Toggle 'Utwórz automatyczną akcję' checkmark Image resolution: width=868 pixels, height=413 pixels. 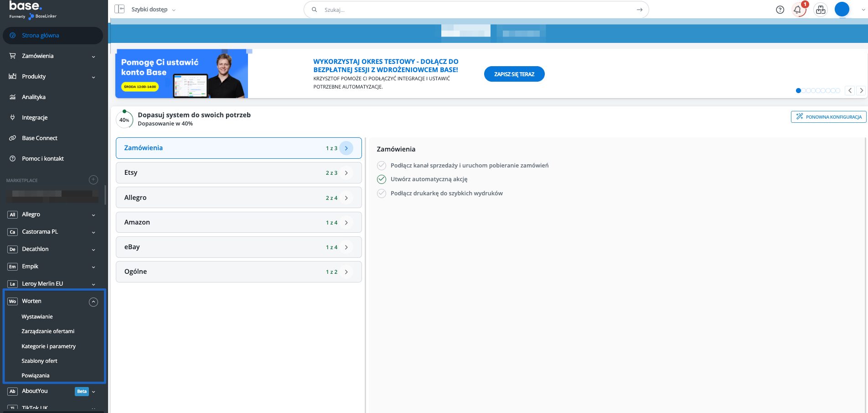[x=382, y=179]
